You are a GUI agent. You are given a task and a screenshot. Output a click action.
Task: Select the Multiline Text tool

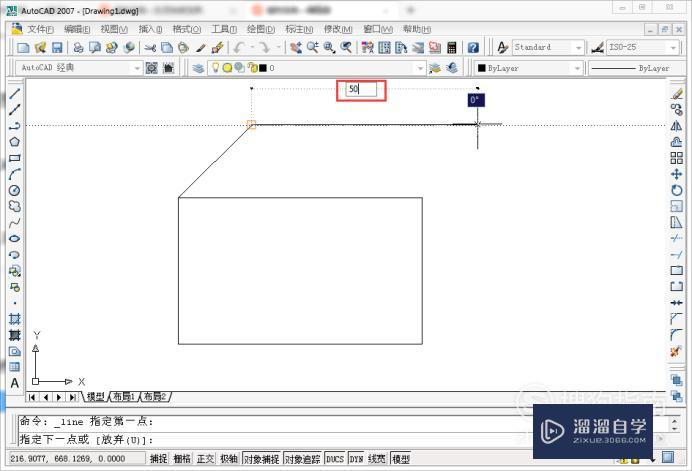tap(15, 383)
